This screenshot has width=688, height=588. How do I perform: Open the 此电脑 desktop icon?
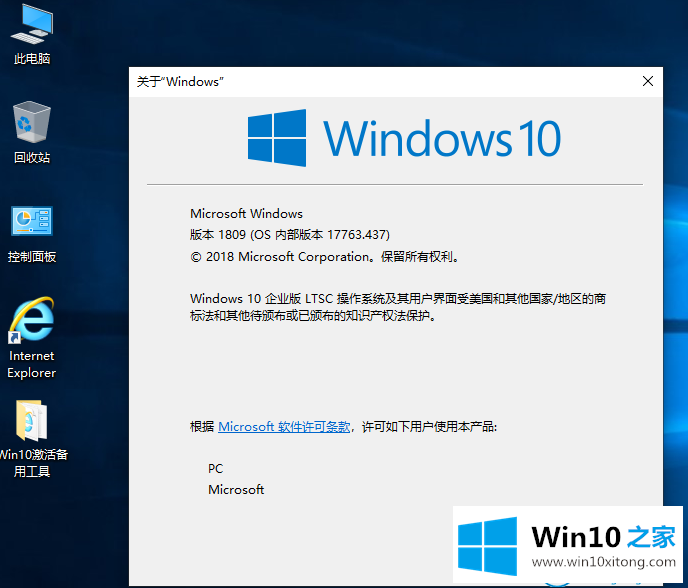pyautogui.click(x=32, y=34)
